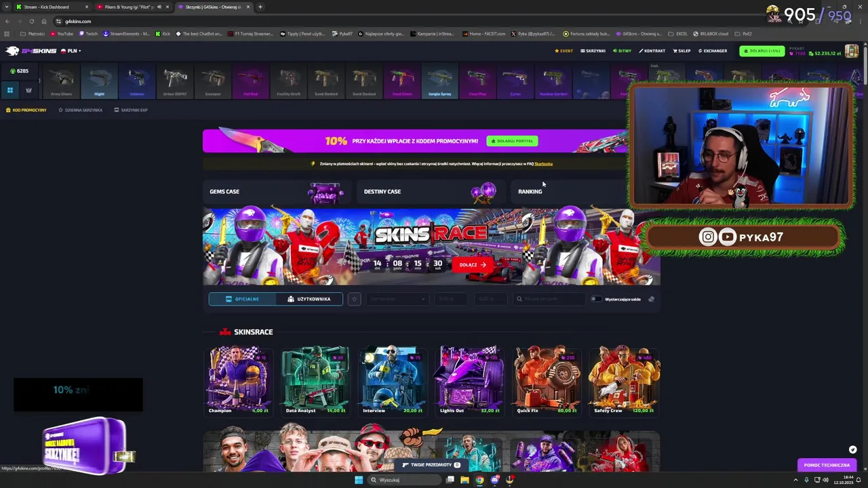This screenshot has height=488, width=868.
Task: Open File Explorer from the taskbar
Action: (465, 480)
